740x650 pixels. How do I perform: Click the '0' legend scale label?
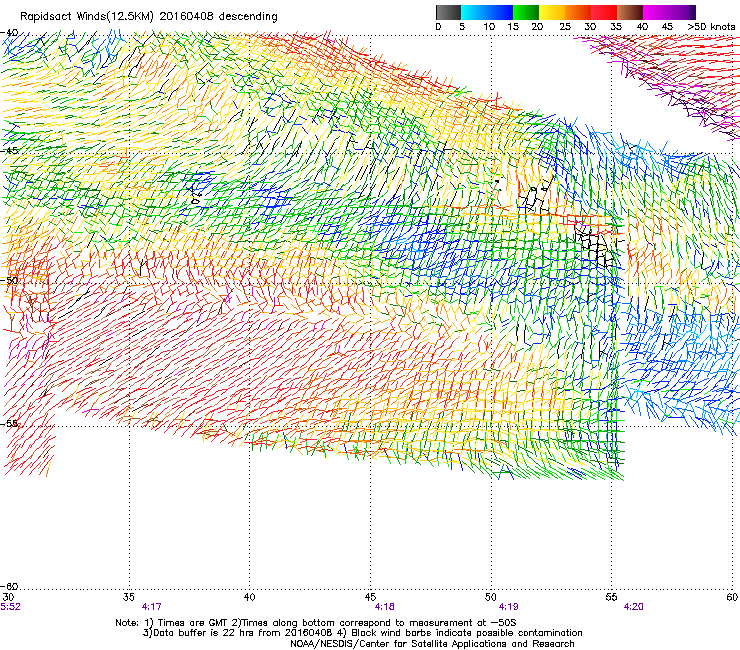[438, 27]
